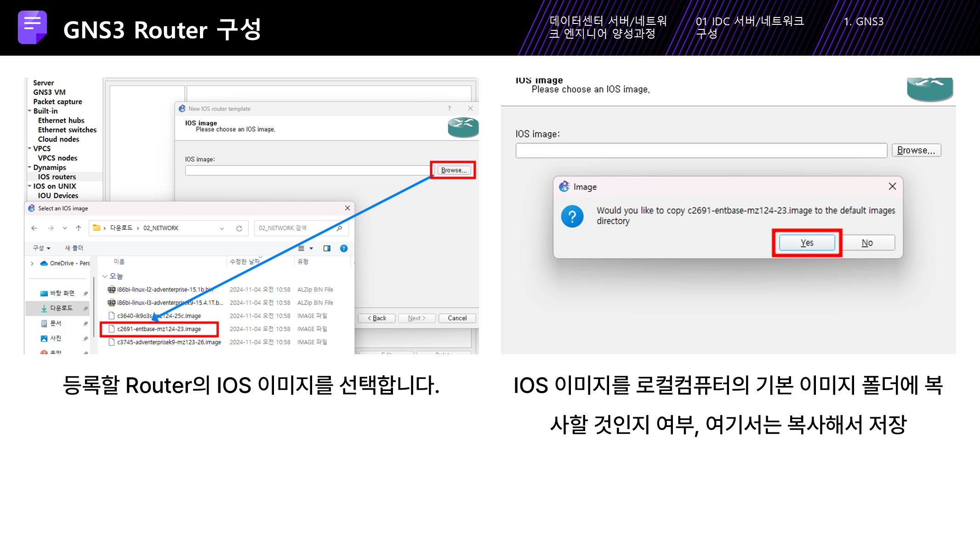Open 다운로드 in the sidebar

click(x=61, y=308)
